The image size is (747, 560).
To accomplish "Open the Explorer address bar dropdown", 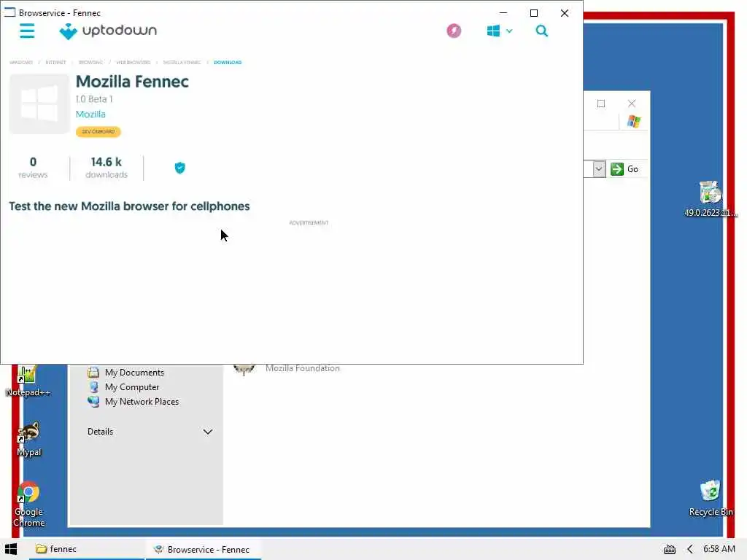I will tap(599, 169).
